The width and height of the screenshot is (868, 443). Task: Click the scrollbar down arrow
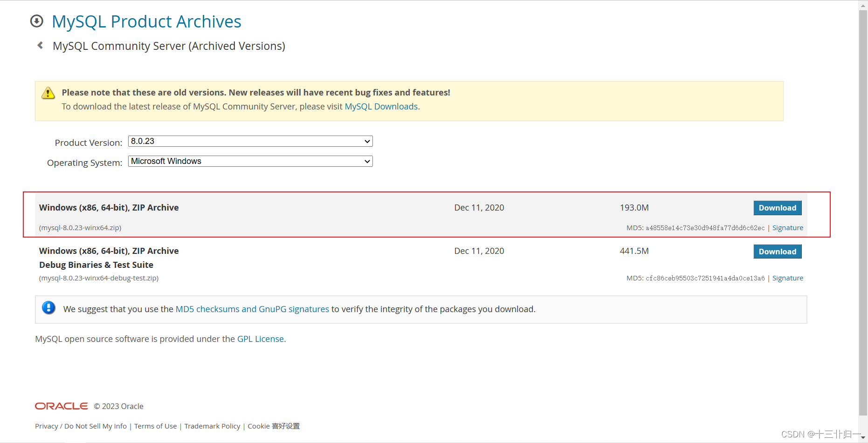coord(863,438)
